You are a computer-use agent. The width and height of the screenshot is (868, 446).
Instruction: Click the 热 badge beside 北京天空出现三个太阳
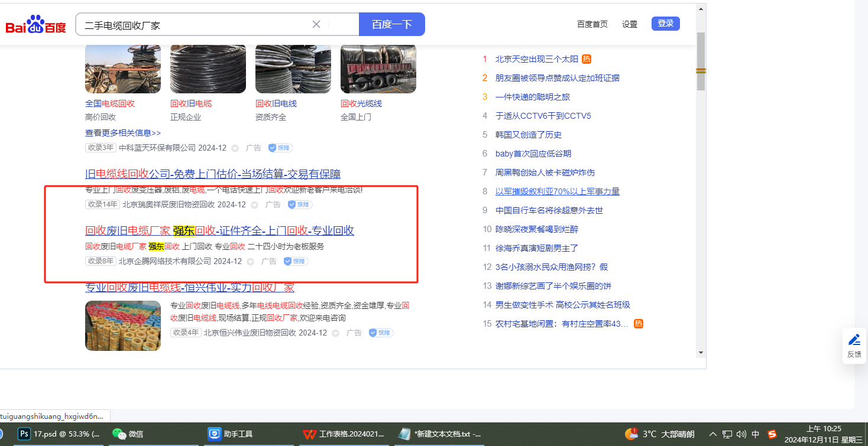(x=587, y=59)
